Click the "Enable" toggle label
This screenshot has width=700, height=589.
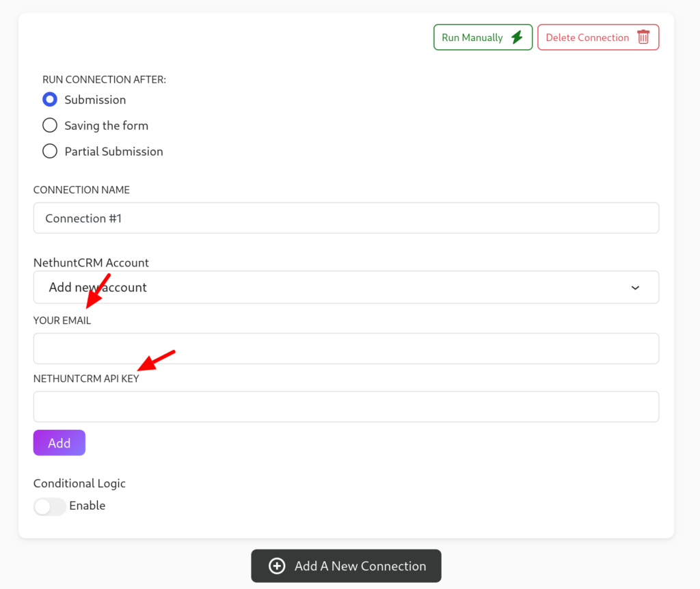click(x=87, y=506)
